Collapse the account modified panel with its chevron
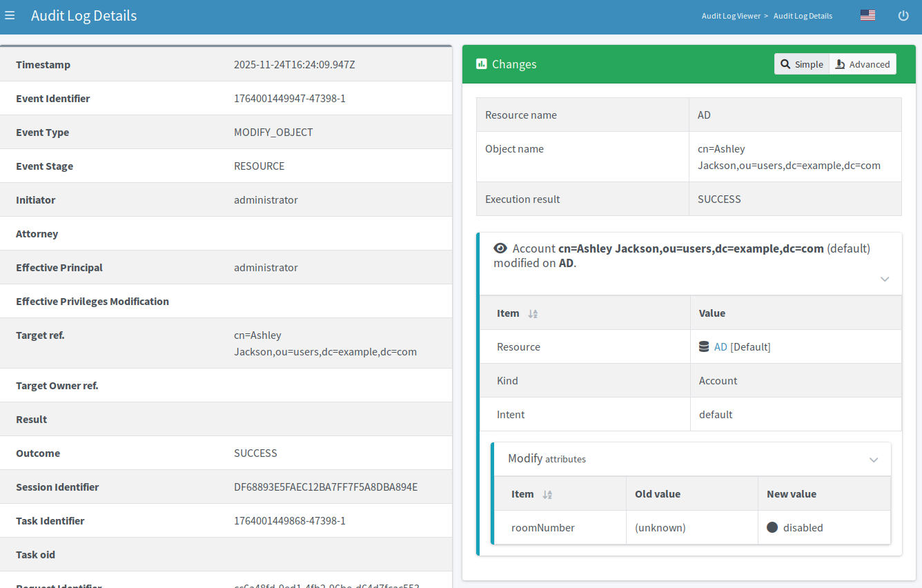Screen dimensions: 922x588 tap(885, 279)
